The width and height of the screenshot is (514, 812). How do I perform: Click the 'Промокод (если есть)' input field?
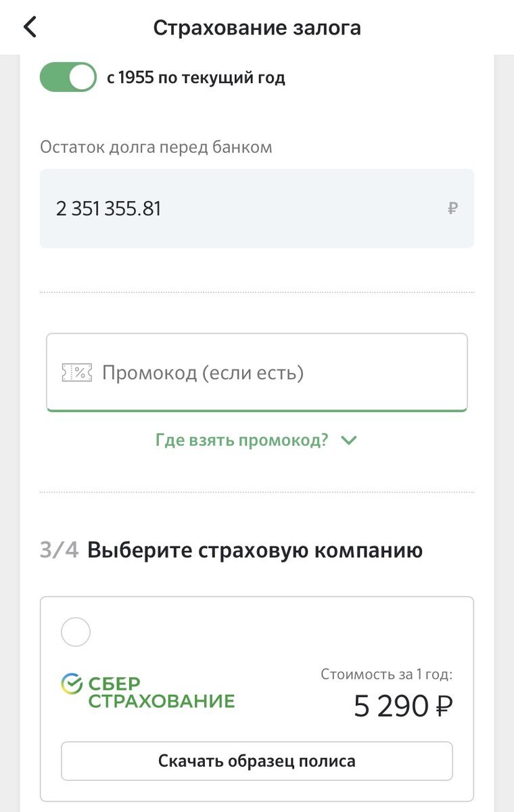click(x=257, y=372)
